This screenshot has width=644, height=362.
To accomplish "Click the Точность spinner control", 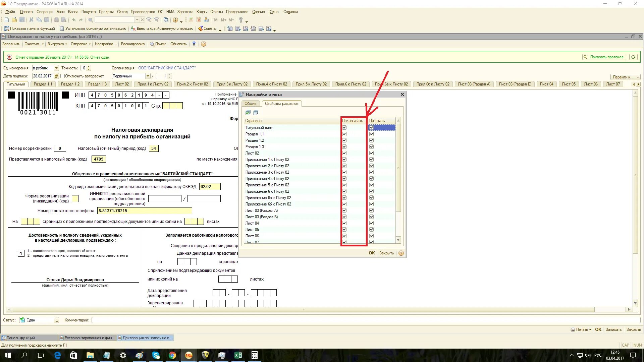I will pyautogui.click(x=89, y=68).
